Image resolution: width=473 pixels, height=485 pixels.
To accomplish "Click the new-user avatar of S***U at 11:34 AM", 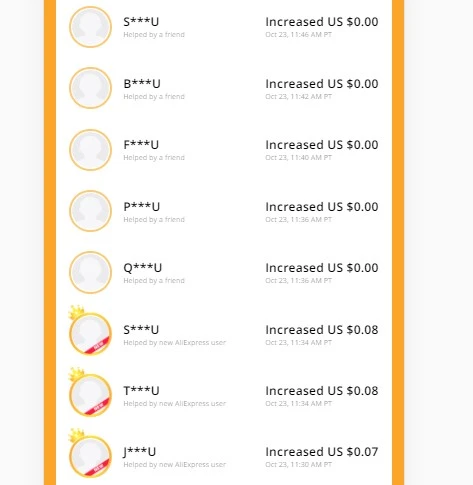I will point(90,331).
